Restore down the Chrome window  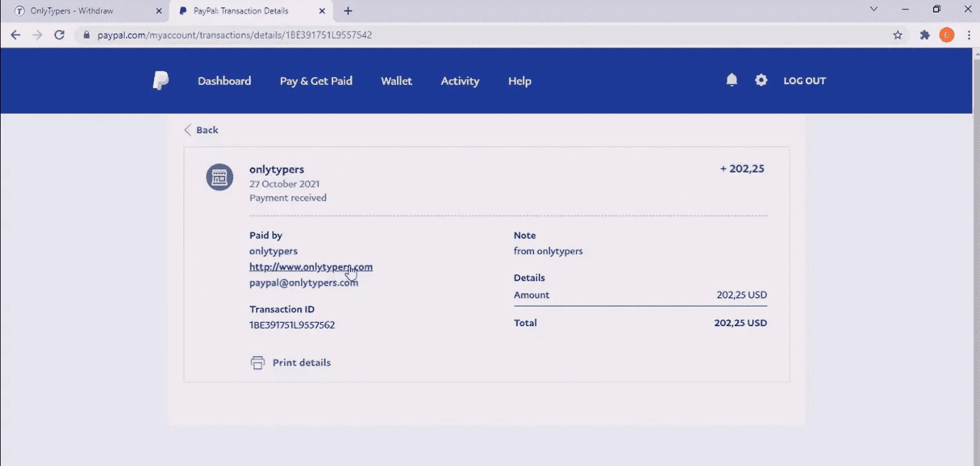[x=937, y=9]
